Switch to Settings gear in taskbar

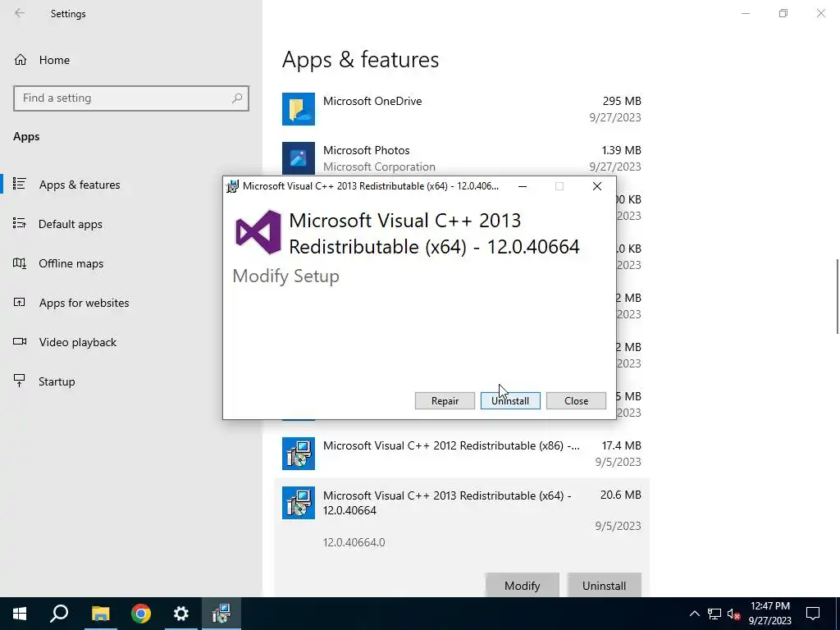pyautogui.click(x=181, y=614)
